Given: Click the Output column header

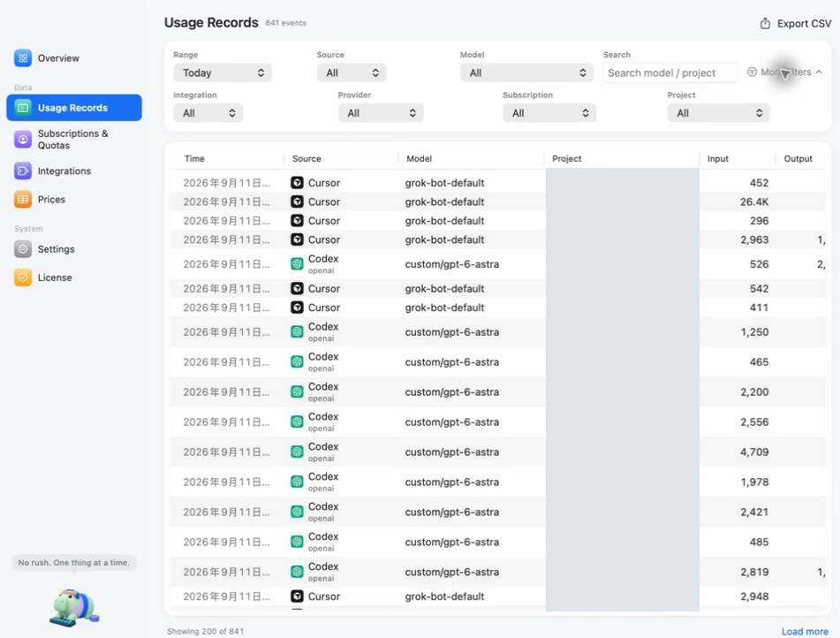Looking at the screenshot, I should (x=798, y=159).
